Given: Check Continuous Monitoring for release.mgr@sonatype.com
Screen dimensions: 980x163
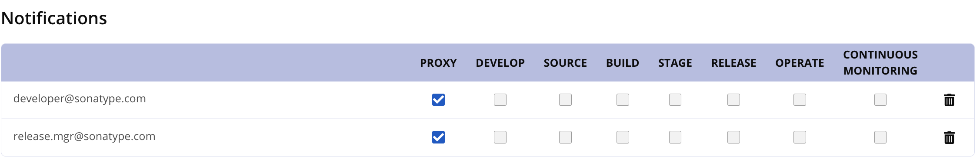Looking at the screenshot, I should (880, 137).
